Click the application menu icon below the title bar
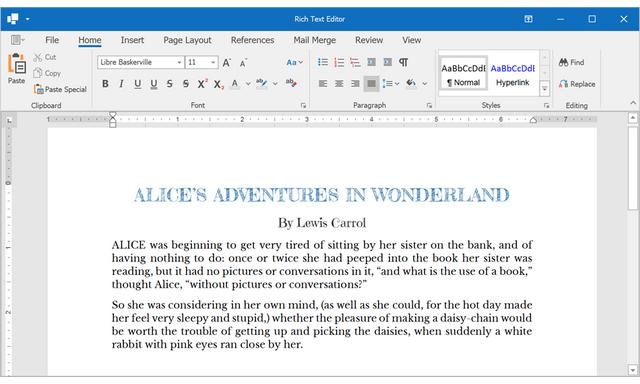 coord(17,40)
